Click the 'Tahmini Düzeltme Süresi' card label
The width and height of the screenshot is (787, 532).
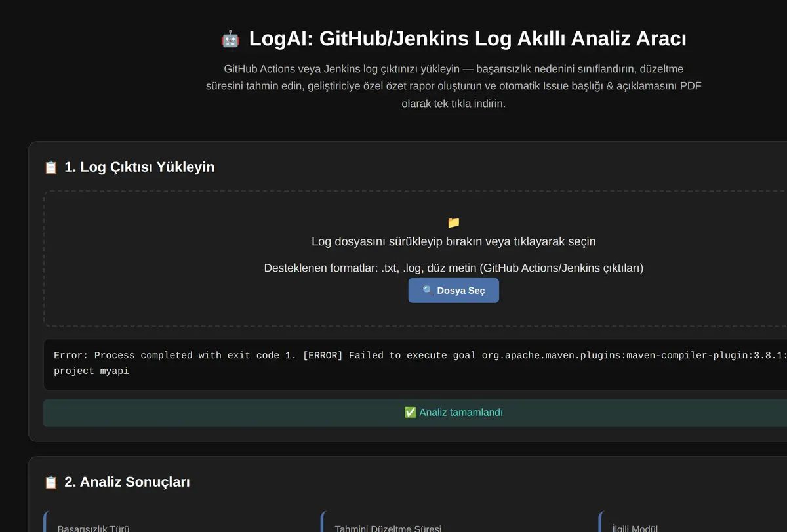click(388, 528)
